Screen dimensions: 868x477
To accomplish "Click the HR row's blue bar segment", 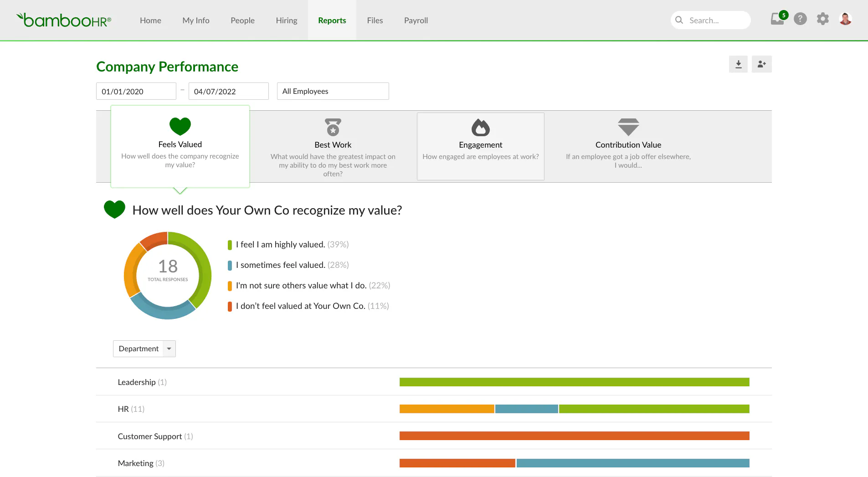I will click(x=527, y=409).
